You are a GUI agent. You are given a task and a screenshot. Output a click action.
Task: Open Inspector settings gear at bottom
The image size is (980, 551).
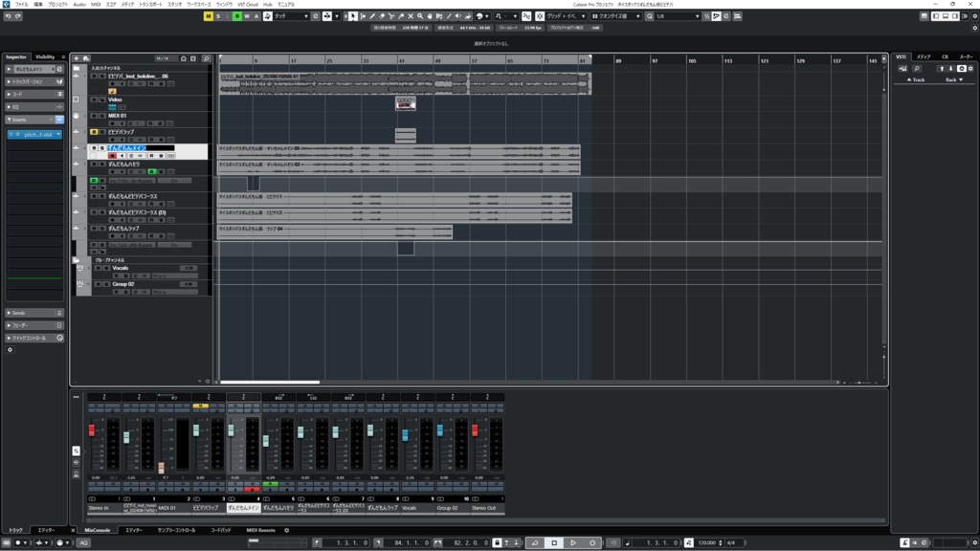(x=10, y=350)
